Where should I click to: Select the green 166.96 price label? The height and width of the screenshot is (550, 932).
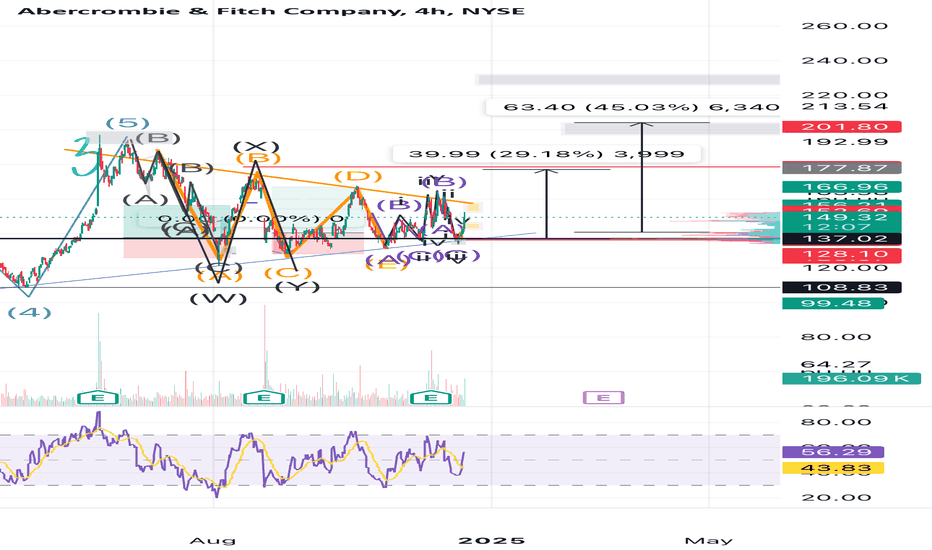[842, 187]
